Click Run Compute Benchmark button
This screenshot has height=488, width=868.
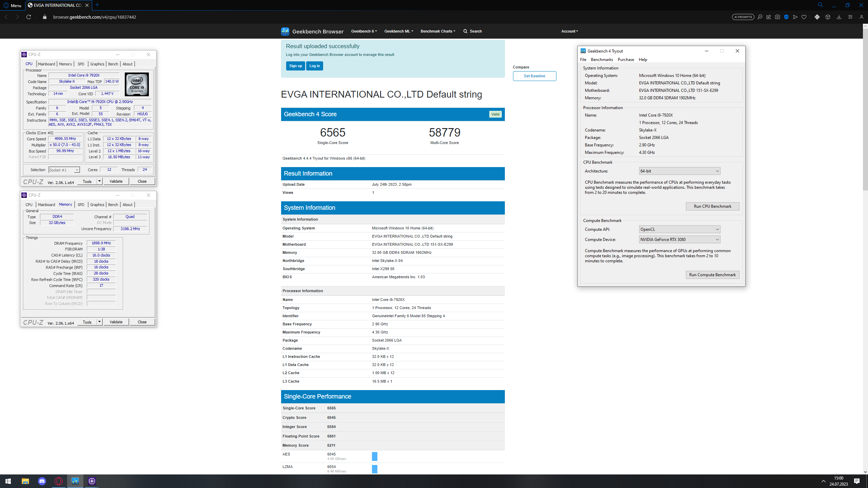[712, 275]
